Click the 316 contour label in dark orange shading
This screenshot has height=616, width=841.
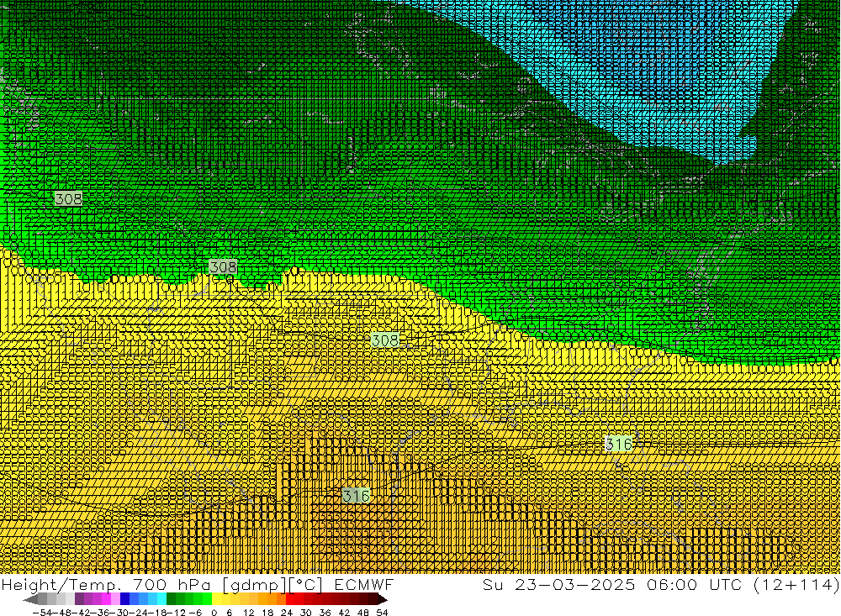356,495
